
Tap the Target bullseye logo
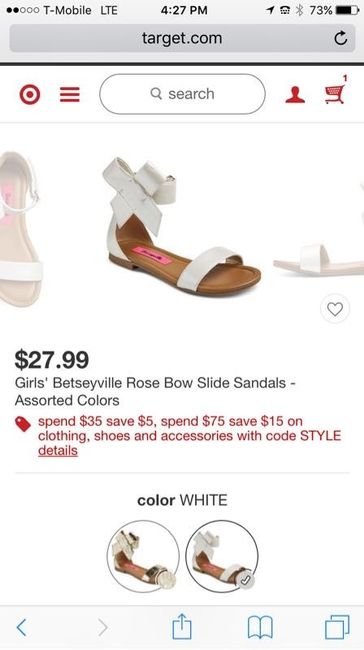(30, 95)
